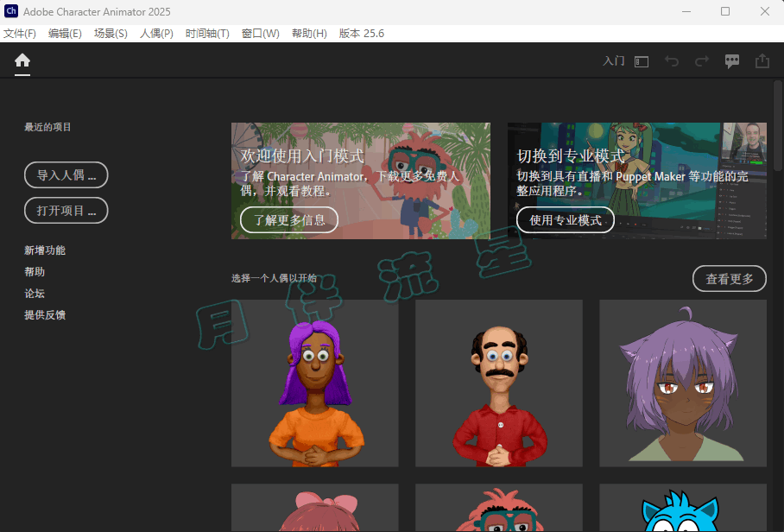Image resolution: width=784 pixels, height=532 pixels.
Task: Click the 入门 mode label
Action: 613,61
